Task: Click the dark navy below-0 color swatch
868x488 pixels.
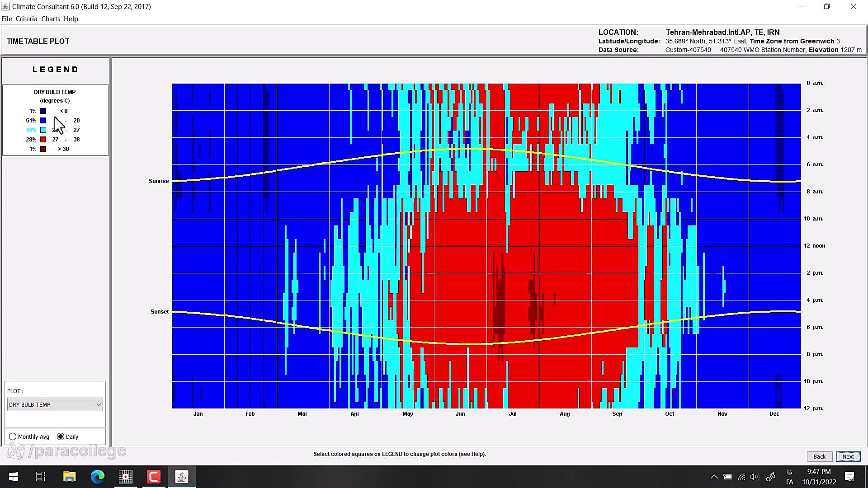Action: tap(43, 111)
